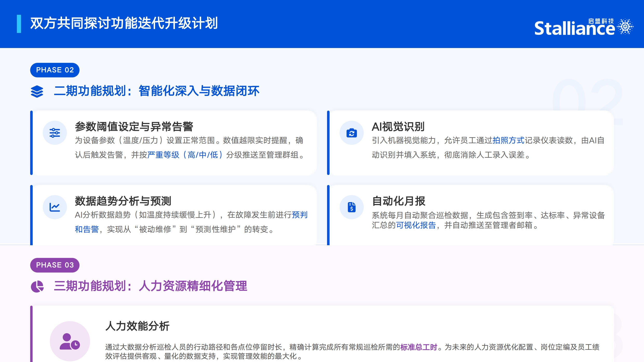The image size is (644, 362).
Task: Click the heading 二期功能规划：智能化深入与数据闭环
Action: click(157, 91)
